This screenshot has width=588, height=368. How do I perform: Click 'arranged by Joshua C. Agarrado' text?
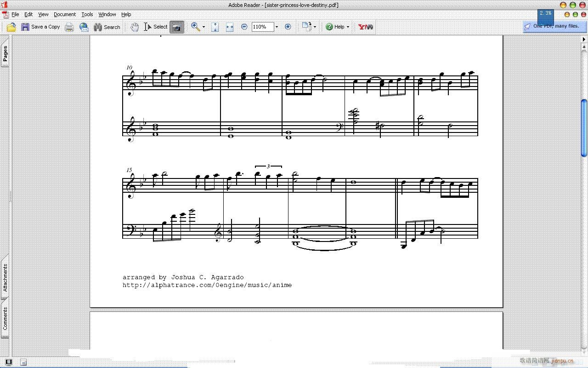(x=183, y=277)
